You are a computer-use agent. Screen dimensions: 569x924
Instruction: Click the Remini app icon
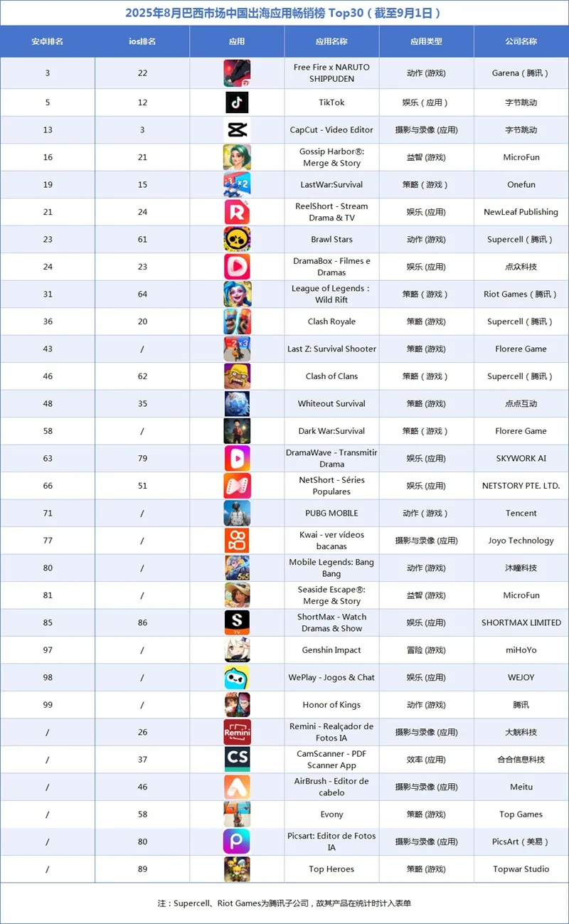[237, 732]
